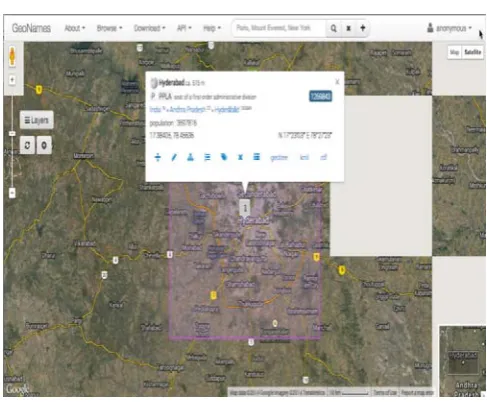Switch to Map view type
The image size is (487, 402).
click(x=454, y=52)
